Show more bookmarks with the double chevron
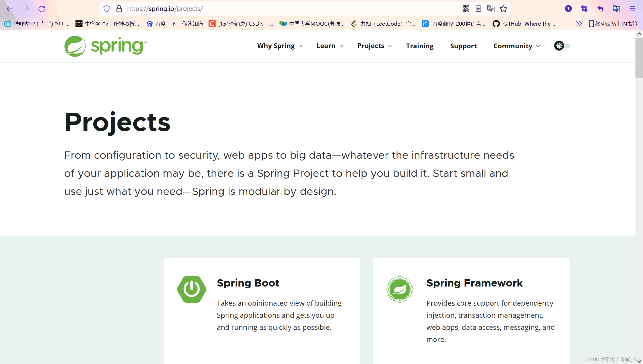643x364 pixels. 579,24
